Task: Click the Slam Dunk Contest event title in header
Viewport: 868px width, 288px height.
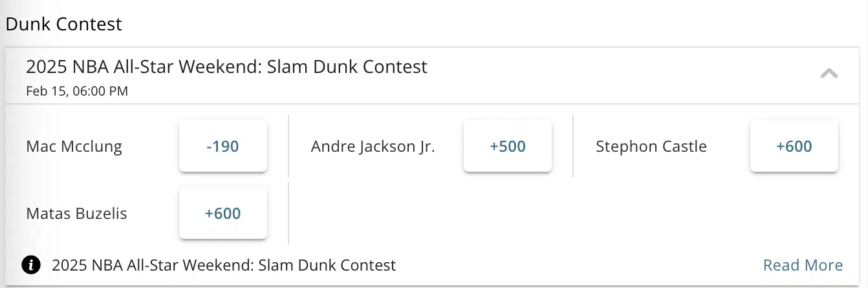Action: [x=226, y=67]
